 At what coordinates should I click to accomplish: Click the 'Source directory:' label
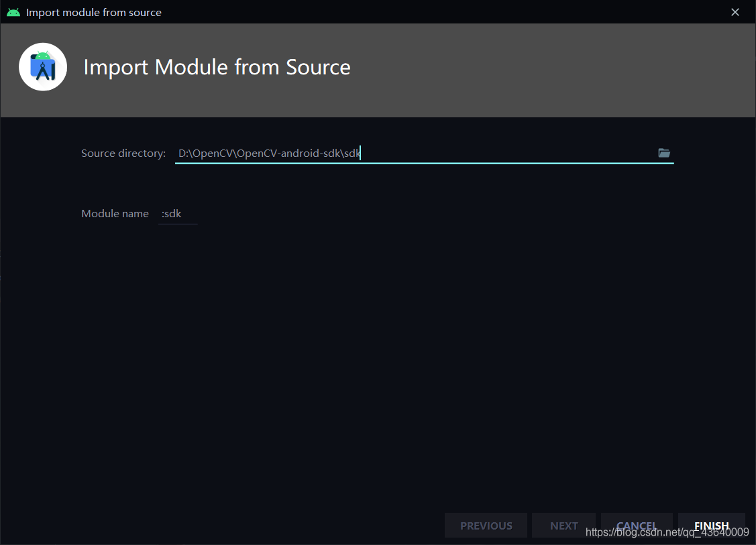pos(123,154)
